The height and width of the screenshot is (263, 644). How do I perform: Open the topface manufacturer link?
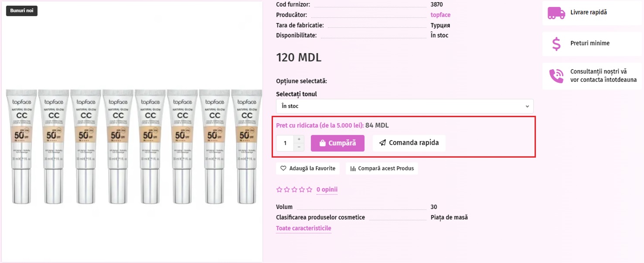click(x=440, y=15)
